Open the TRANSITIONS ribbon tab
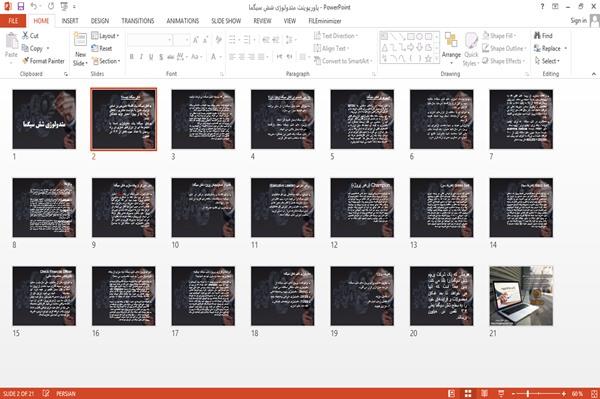The image size is (600, 399). coord(138,21)
